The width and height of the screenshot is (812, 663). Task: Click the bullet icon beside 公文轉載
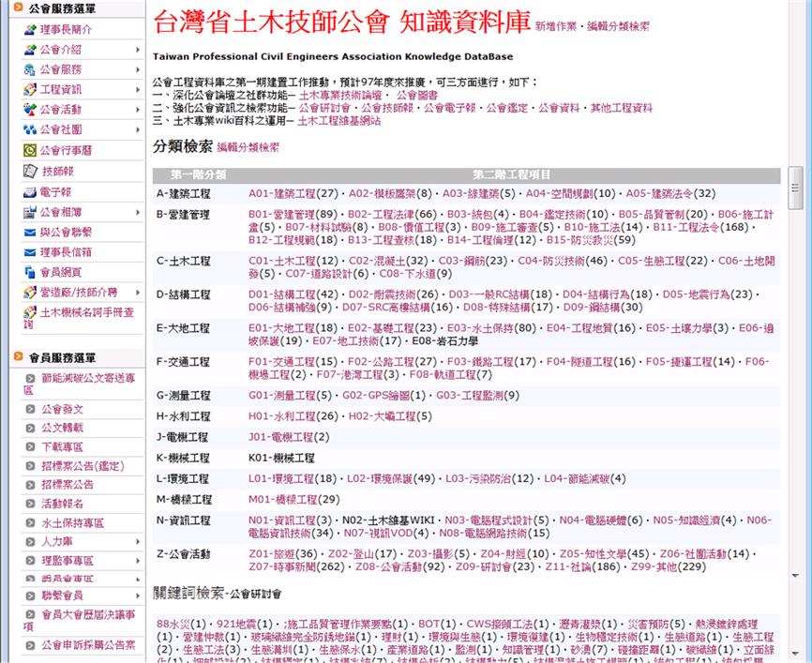click(30, 428)
